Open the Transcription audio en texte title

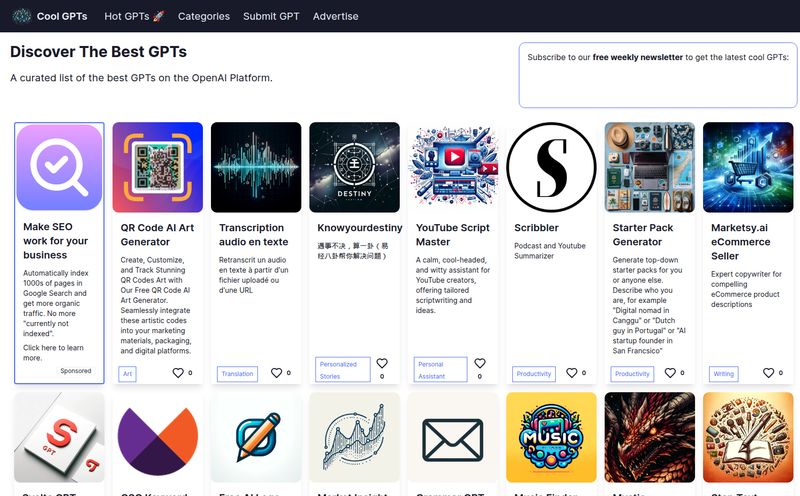point(254,235)
